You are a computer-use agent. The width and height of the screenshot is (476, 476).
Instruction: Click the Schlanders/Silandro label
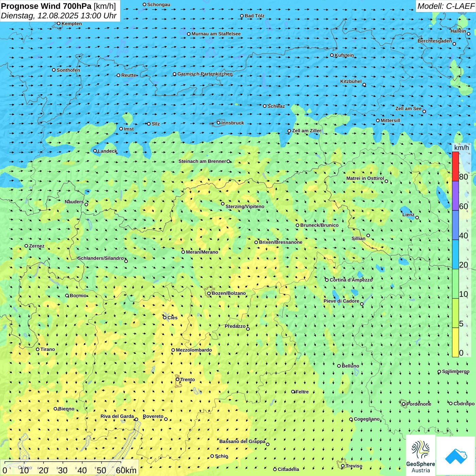(x=101, y=258)
